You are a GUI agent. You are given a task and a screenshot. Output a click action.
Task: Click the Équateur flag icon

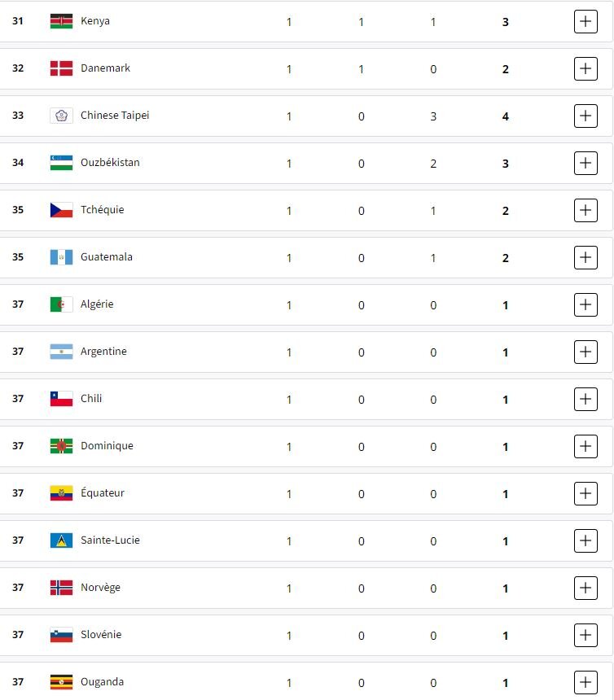(x=61, y=493)
